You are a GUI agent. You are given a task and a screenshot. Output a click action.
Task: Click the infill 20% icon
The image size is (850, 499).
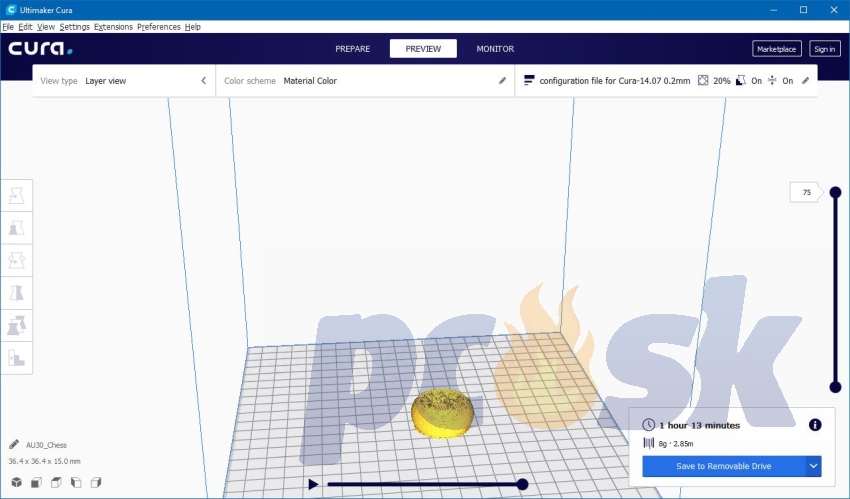(x=703, y=81)
